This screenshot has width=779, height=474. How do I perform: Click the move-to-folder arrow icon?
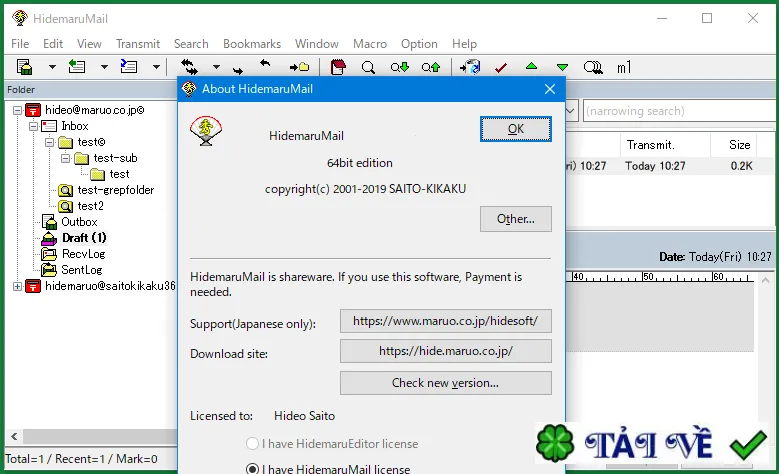point(300,67)
